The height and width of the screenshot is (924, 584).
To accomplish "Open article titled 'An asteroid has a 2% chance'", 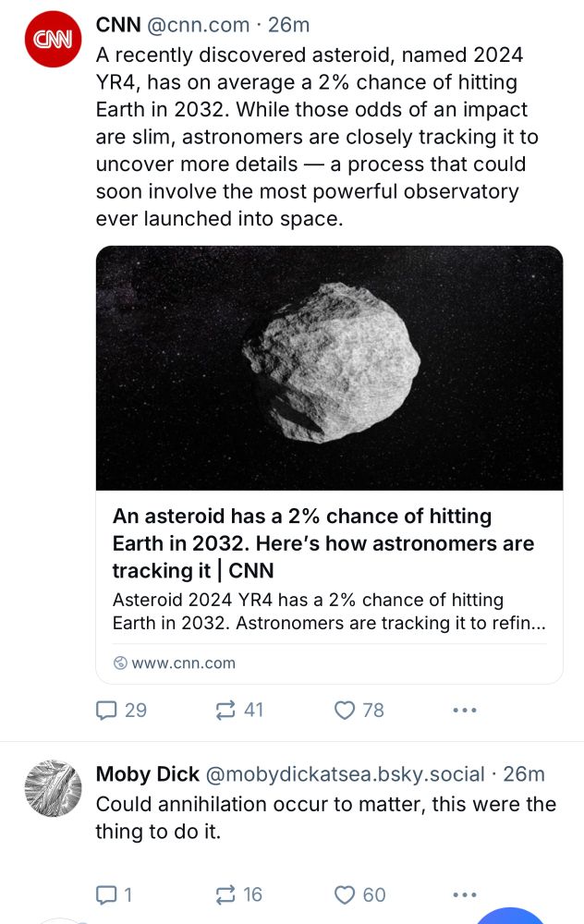I will (322, 543).
